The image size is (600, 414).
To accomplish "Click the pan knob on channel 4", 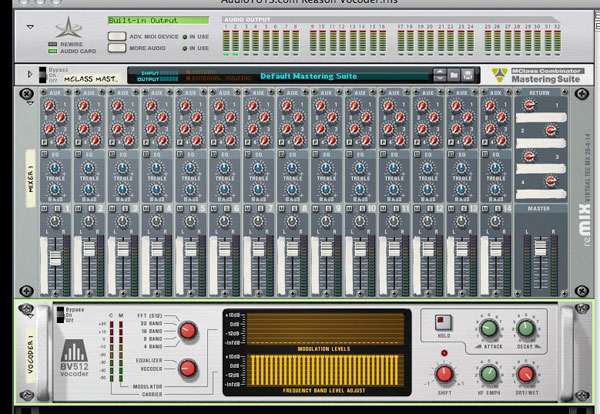I will click(x=157, y=221).
